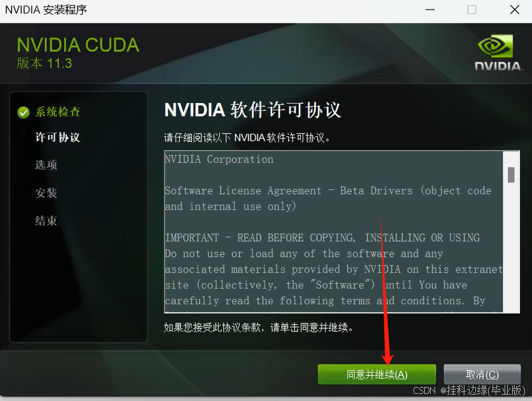The width and height of the screenshot is (532, 401).
Task: Click the green checkmark next to 系统检查
Action: [x=24, y=112]
